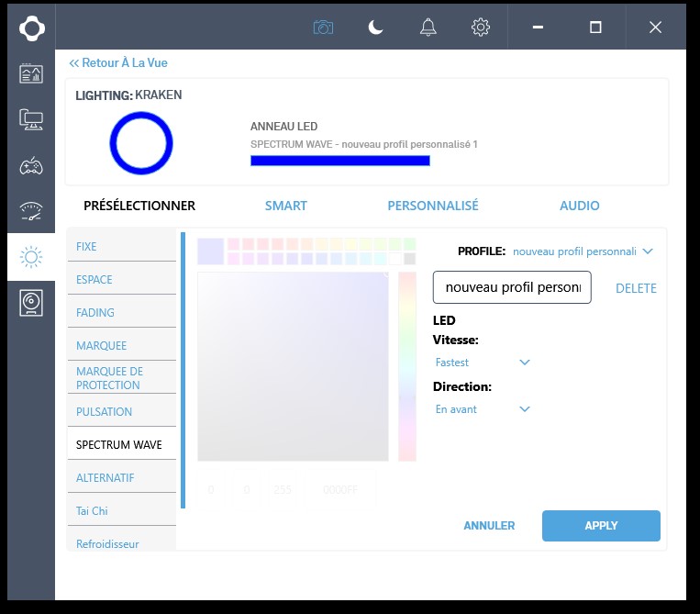This screenshot has width=700, height=614.
Task: Click the hue slider strip
Action: (407, 366)
